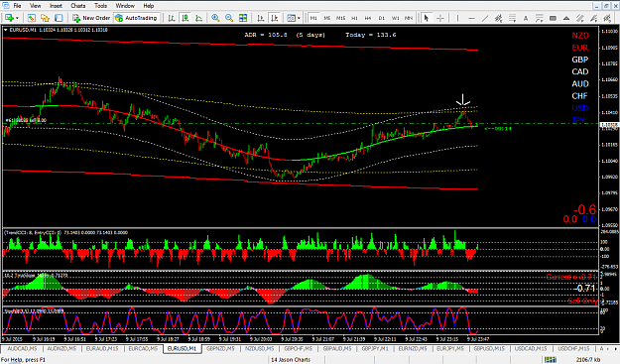
Task: Select the Rectangle shape tool
Action: 553,18
